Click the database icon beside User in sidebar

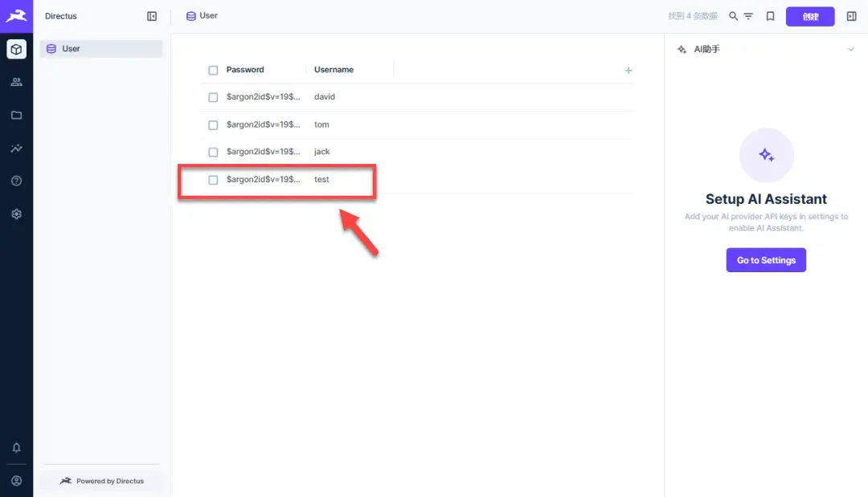pos(51,49)
